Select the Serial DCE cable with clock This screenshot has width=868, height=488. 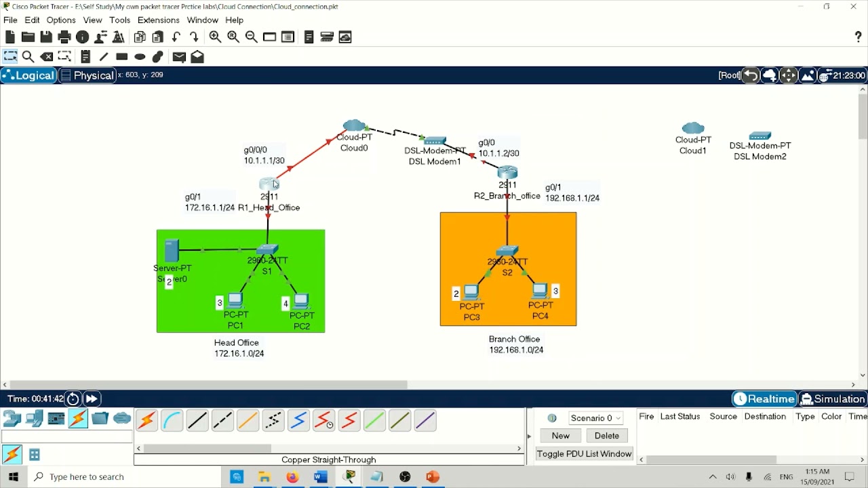324,421
